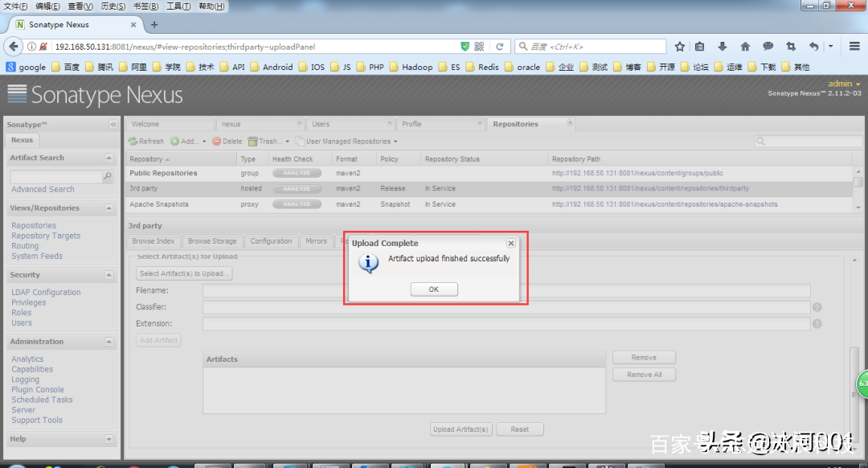This screenshot has width=868, height=468.
Task: Click Refresh in the repositories toolbar
Action: pyautogui.click(x=146, y=142)
